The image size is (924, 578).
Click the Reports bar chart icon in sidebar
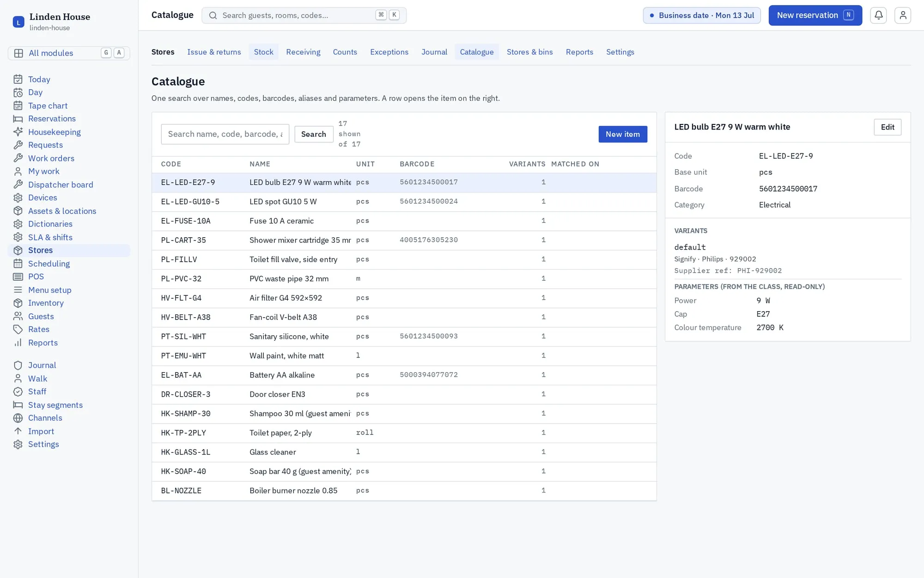tap(18, 343)
